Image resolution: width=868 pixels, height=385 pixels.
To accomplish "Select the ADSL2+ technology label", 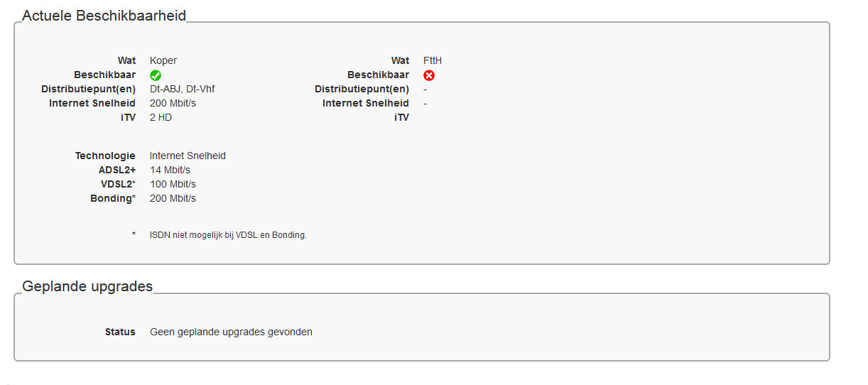I will [x=117, y=170].
